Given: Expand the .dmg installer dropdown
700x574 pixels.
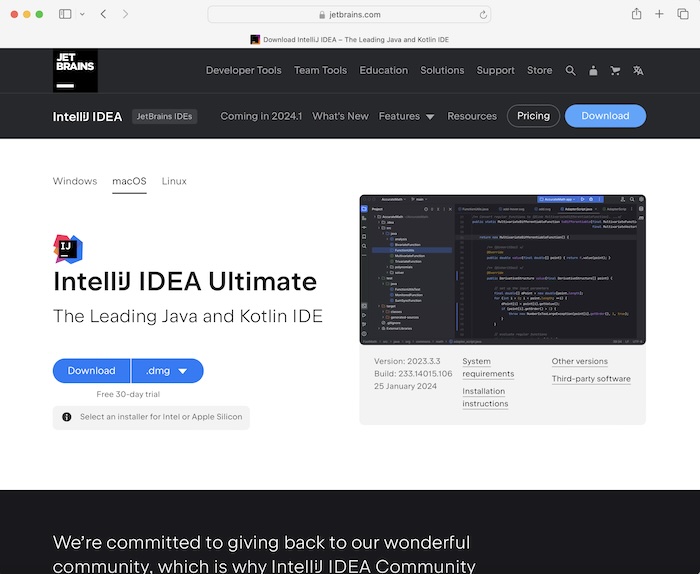Looking at the screenshot, I should coord(167,371).
